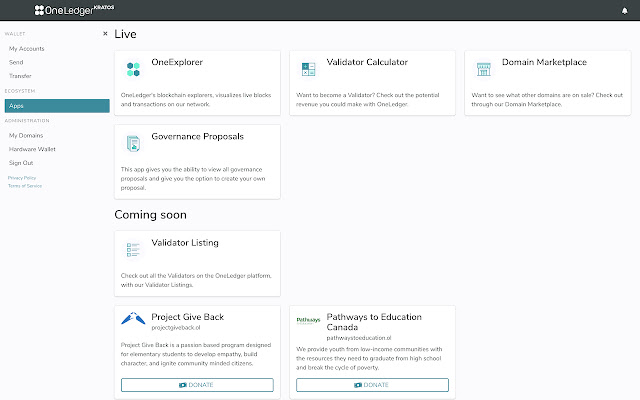This screenshot has height=400, width=640.
Task: Click the Domain Marketplace storefront icon
Action: [x=484, y=69]
